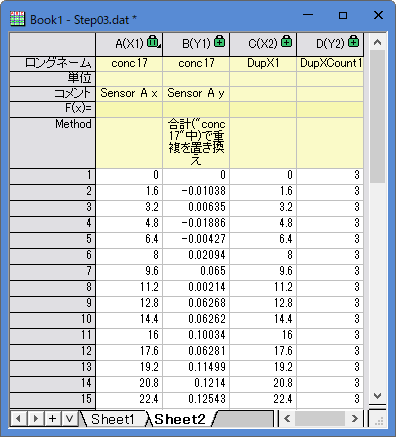Select column header A(X1)

[129, 44]
